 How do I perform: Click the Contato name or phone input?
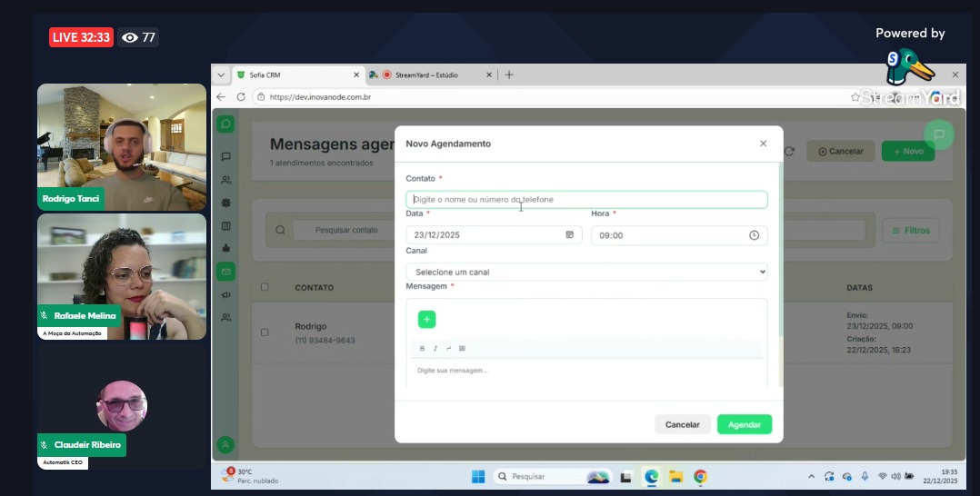(586, 199)
